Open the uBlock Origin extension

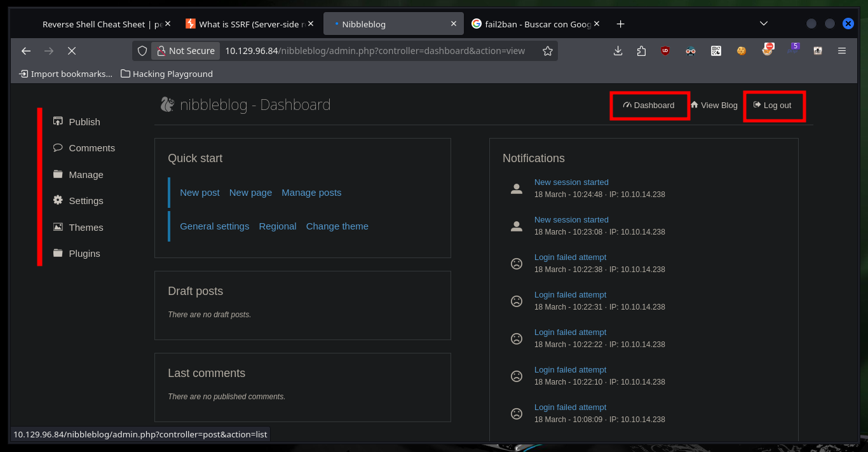tap(665, 51)
